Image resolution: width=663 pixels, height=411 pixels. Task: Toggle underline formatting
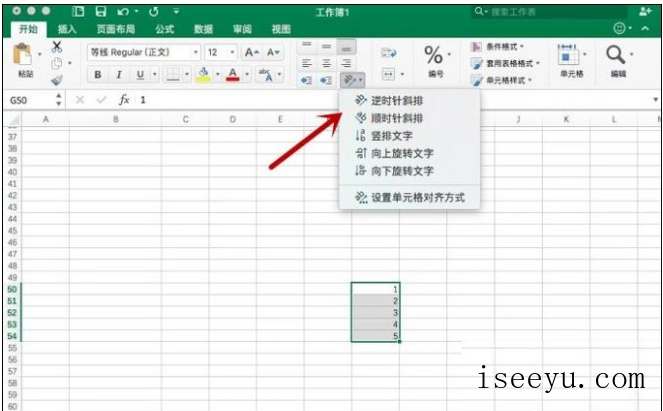(x=140, y=75)
